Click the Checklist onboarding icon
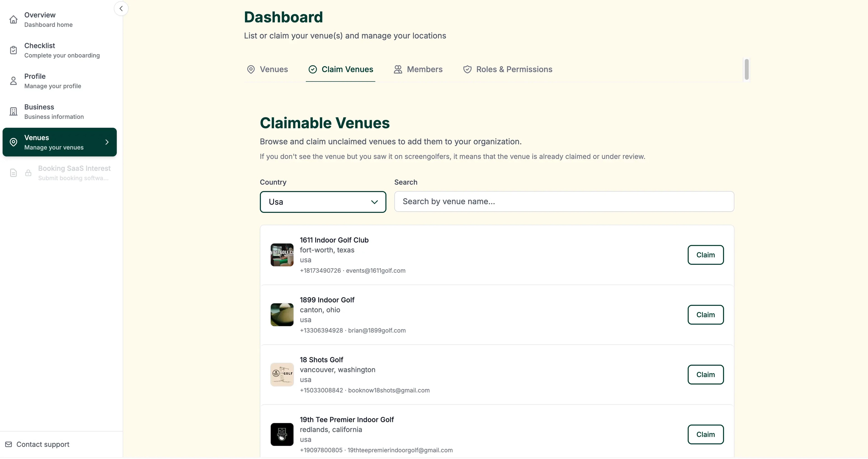The height and width of the screenshot is (459, 868). (13, 50)
